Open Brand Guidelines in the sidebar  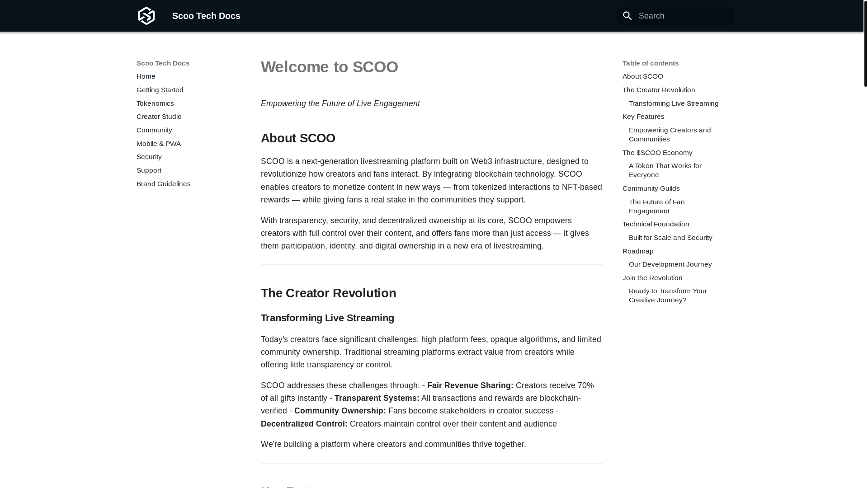tap(164, 184)
